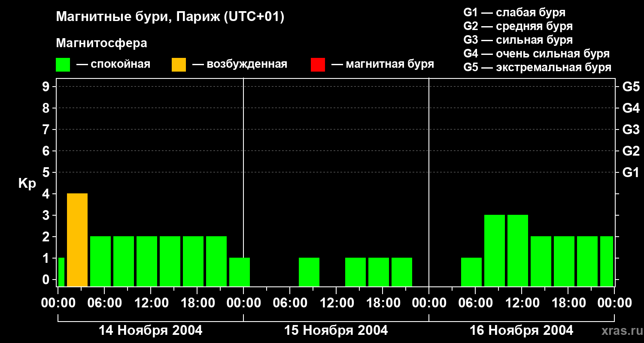Click the title 'Магнитные бури, Париж (UTC+01)'
The height and width of the screenshot is (343, 644).
(170, 18)
